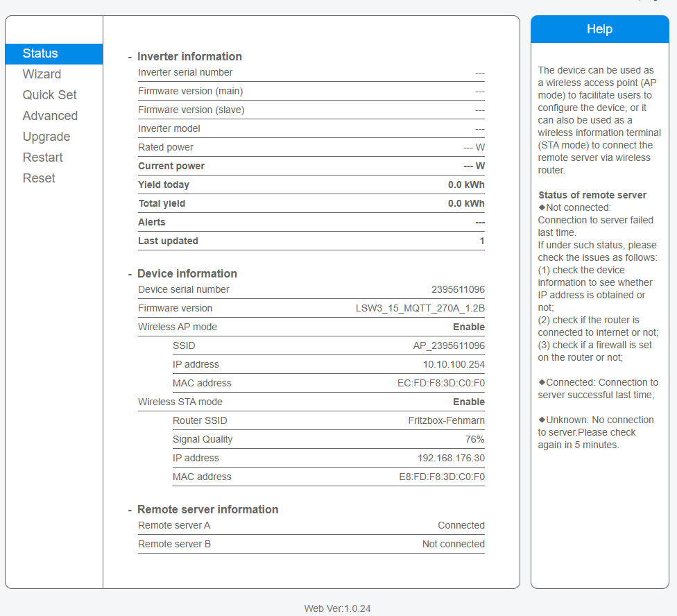Open the Status page in sidebar

click(40, 53)
